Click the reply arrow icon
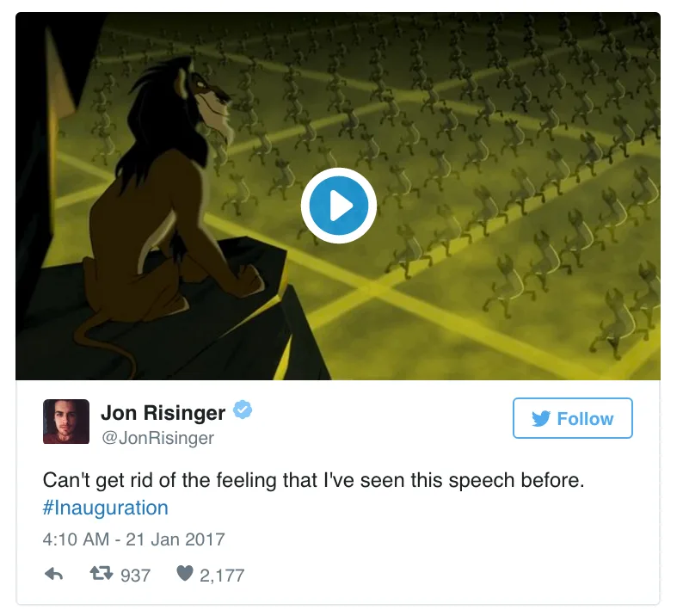 click(54, 574)
